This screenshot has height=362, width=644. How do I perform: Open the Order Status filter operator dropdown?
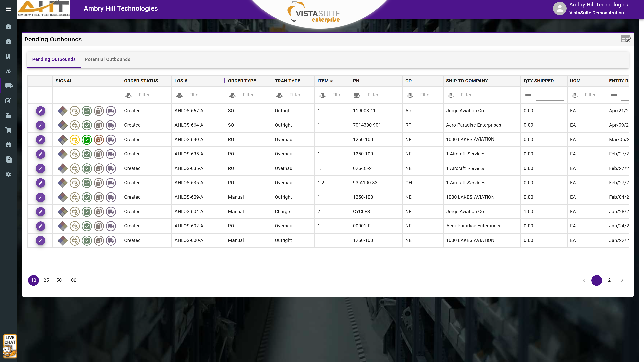tap(129, 95)
